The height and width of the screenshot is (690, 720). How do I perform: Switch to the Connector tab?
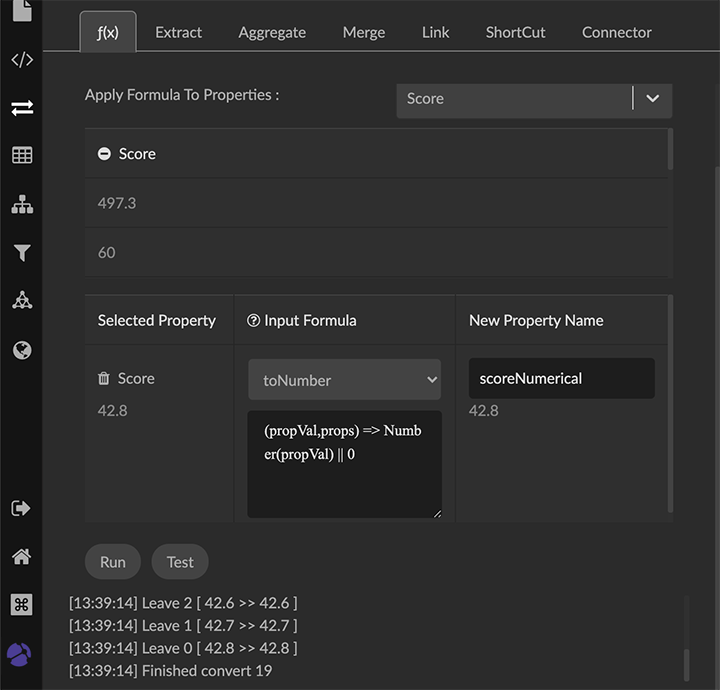pyautogui.click(x=616, y=32)
